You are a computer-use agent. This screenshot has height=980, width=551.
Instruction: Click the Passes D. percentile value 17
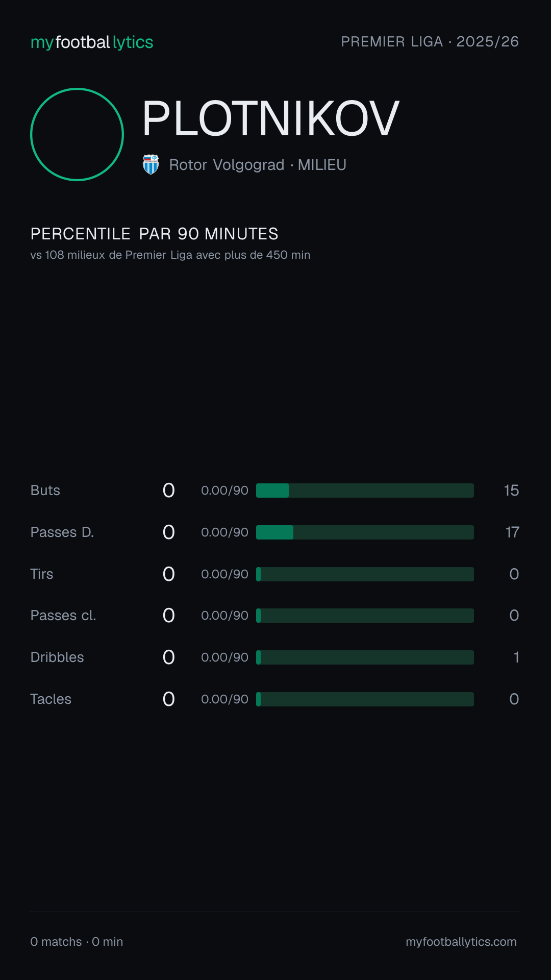(x=512, y=532)
